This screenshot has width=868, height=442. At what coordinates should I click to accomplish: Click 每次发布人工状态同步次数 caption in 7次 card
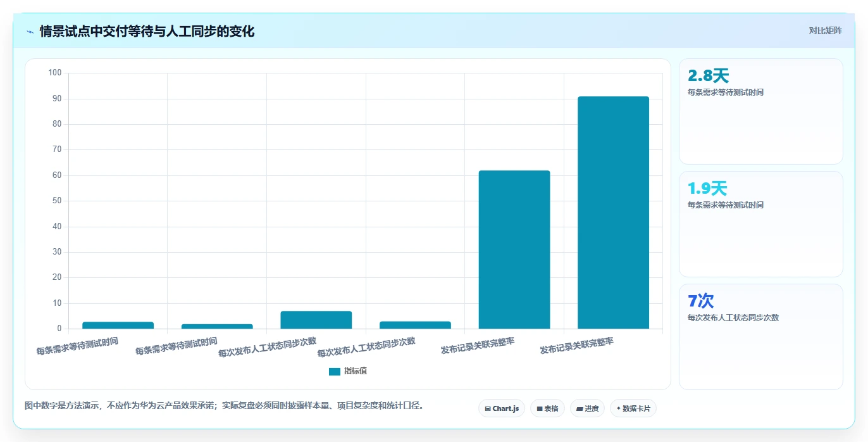click(733, 318)
